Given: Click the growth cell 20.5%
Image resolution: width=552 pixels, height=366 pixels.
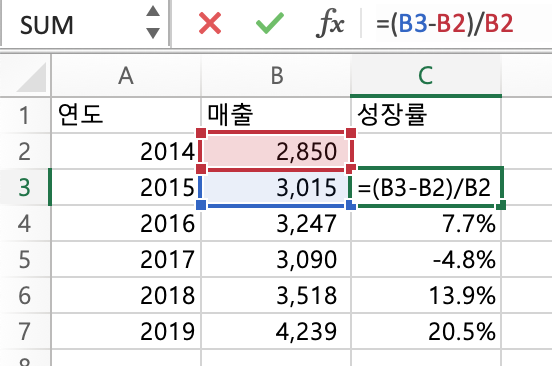Looking at the screenshot, I should tap(426, 331).
